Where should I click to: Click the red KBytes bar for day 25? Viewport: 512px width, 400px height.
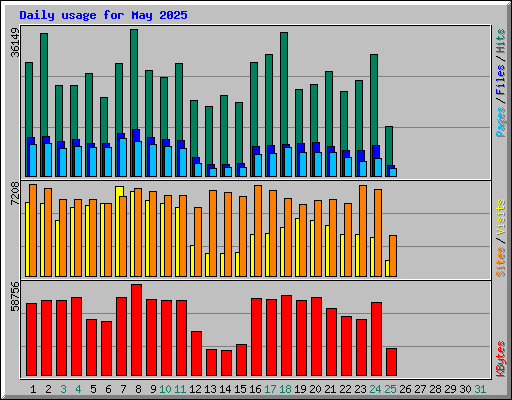[392, 362]
